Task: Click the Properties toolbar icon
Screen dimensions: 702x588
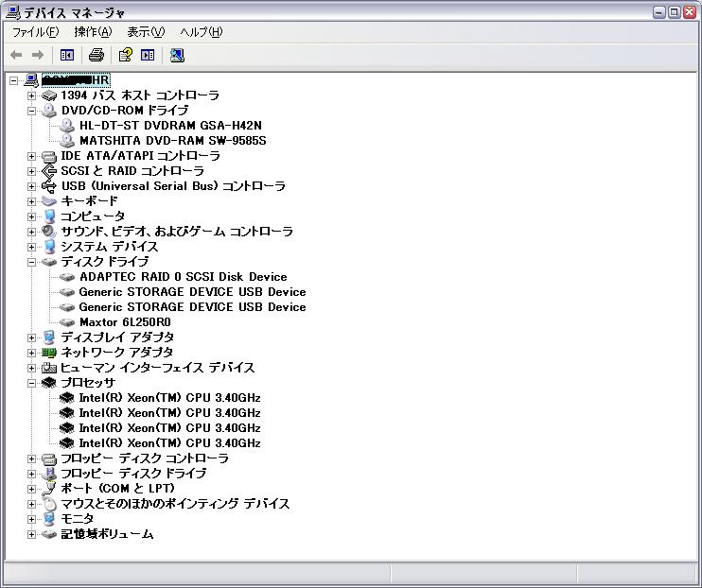Action: pos(124,56)
